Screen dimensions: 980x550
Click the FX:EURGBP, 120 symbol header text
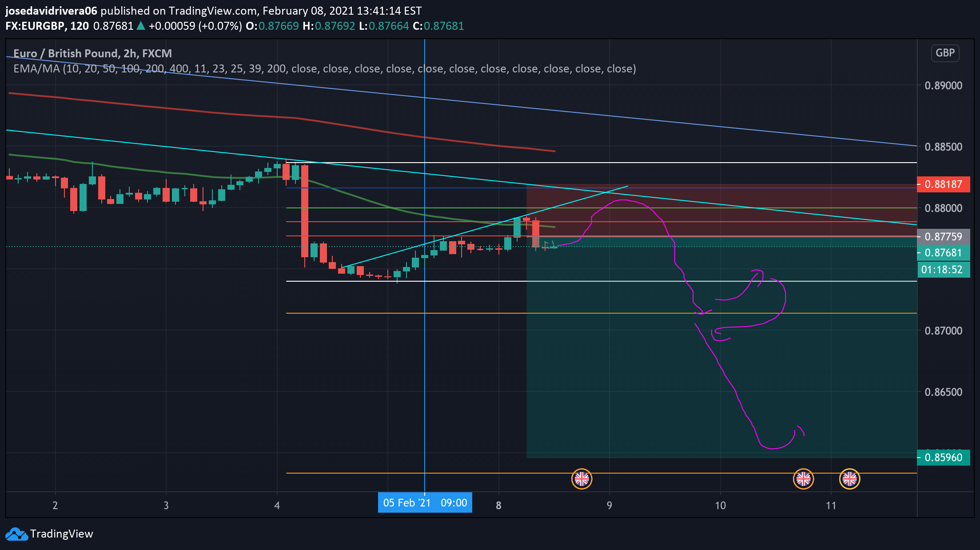point(47,26)
